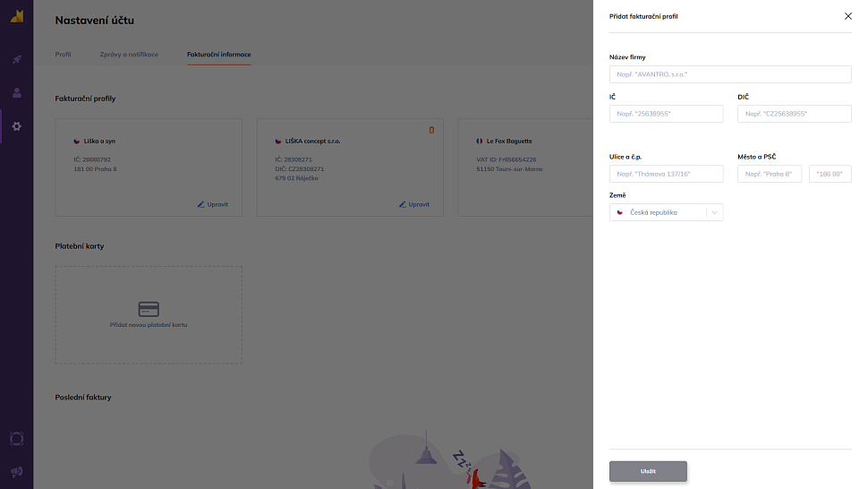Open the Zprávy a notifikace tab
This screenshot has width=868, height=489.
(129, 55)
